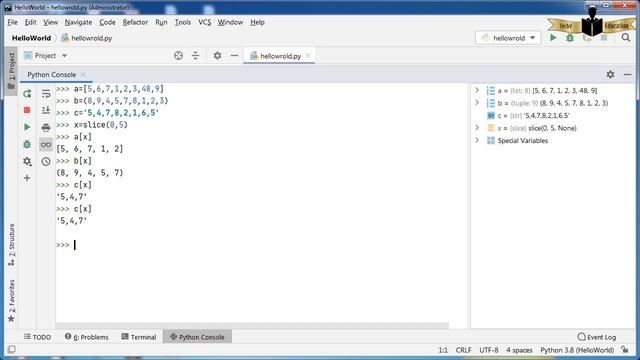Click CRLF line separator in status bar
The image size is (640, 360).
[464, 350]
